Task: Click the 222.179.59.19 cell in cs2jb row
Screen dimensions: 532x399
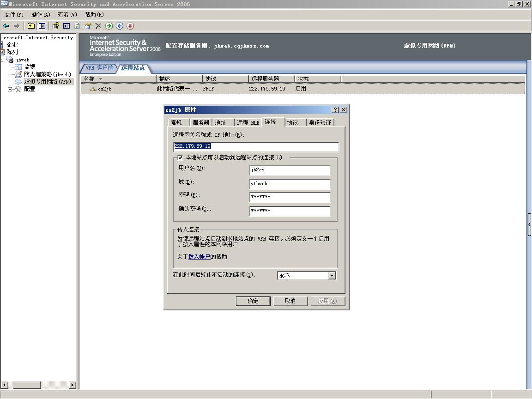Action: (267, 89)
